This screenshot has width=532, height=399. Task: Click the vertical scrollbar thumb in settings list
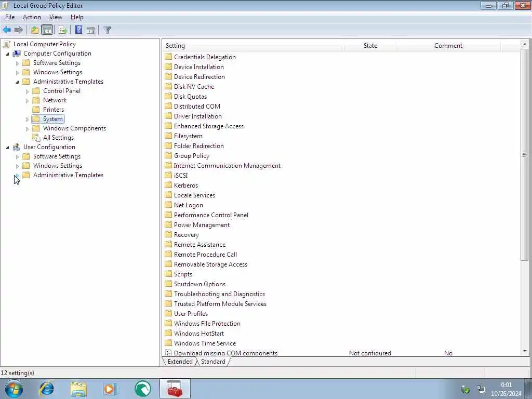(525, 155)
